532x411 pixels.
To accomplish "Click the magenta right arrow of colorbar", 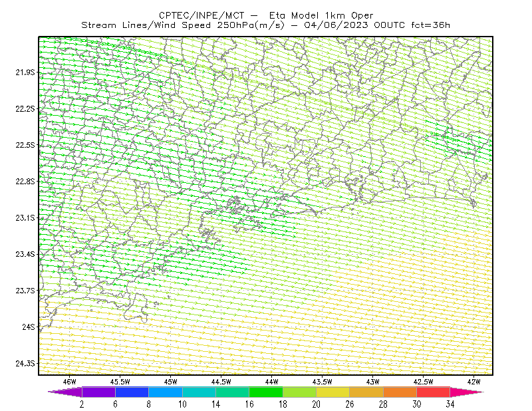I will tap(467, 392).
